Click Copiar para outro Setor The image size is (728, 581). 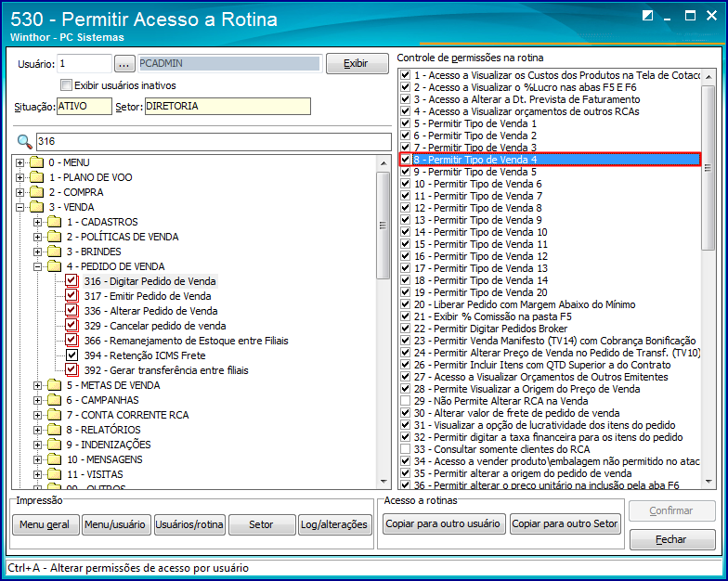coord(565,523)
